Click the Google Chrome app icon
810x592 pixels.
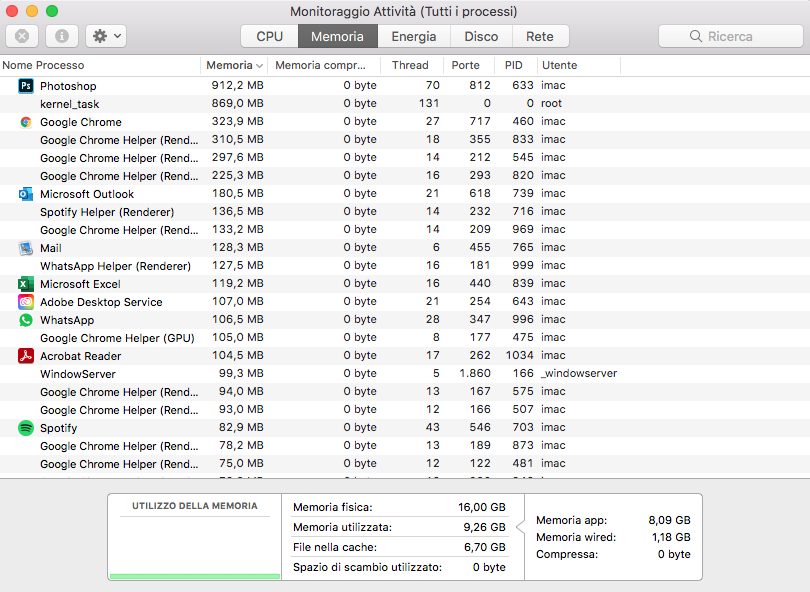coord(26,122)
